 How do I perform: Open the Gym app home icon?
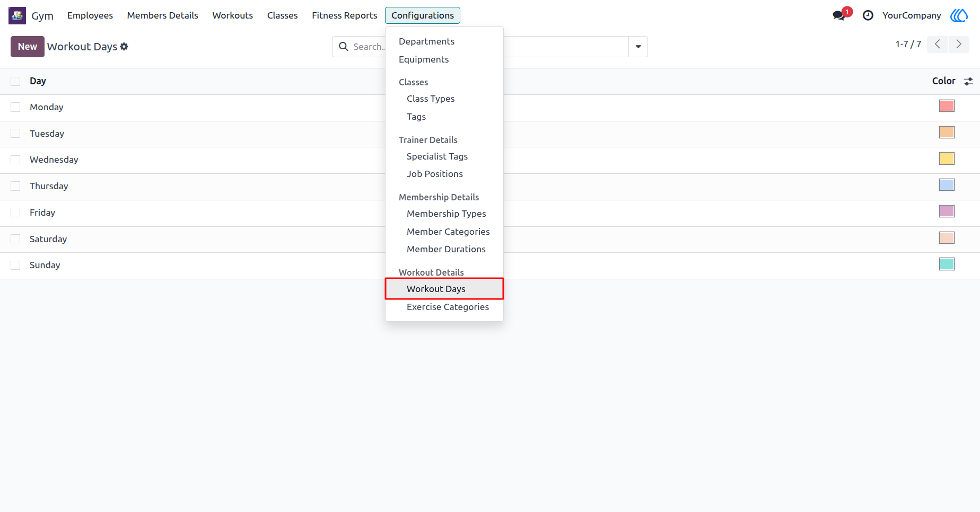coord(17,15)
